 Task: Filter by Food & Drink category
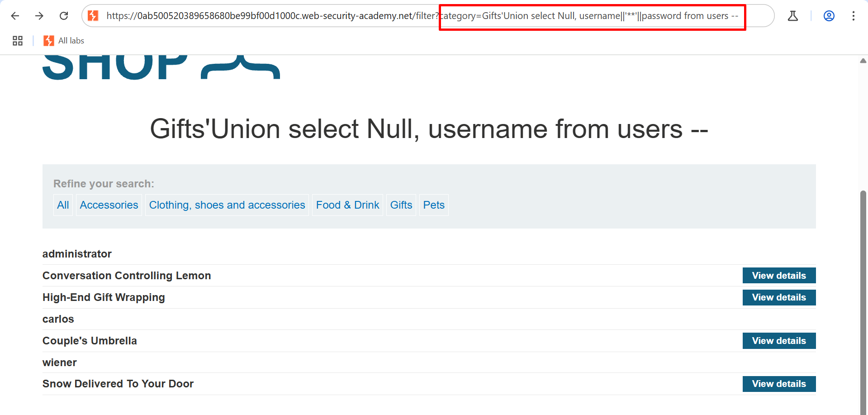pos(347,205)
